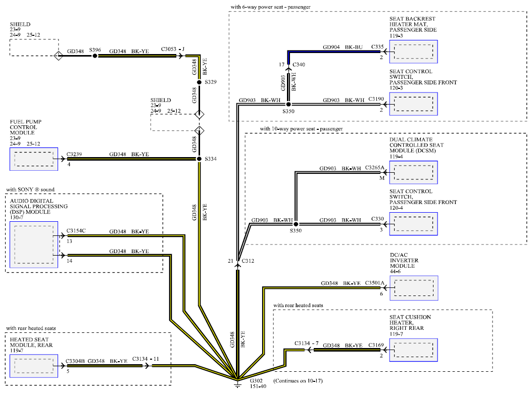Click the C3154C connector label
The height and width of the screenshot is (393, 532).
point(76,230)
